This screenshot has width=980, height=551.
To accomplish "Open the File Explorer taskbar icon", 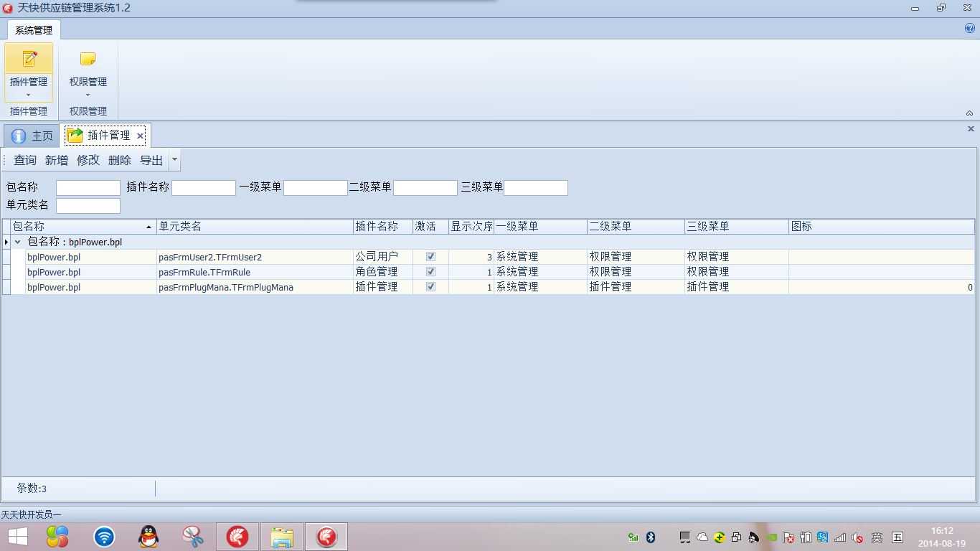I will click(x=282, y=537).
